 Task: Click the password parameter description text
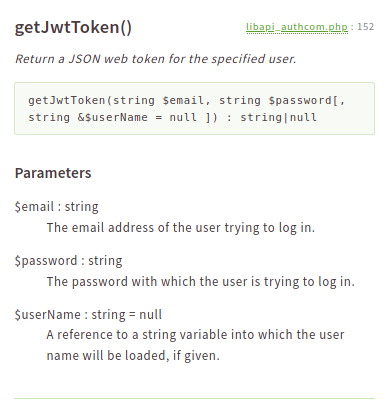point(200,282)
